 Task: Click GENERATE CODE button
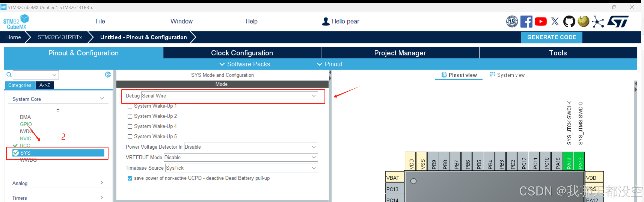coord(552,37)
